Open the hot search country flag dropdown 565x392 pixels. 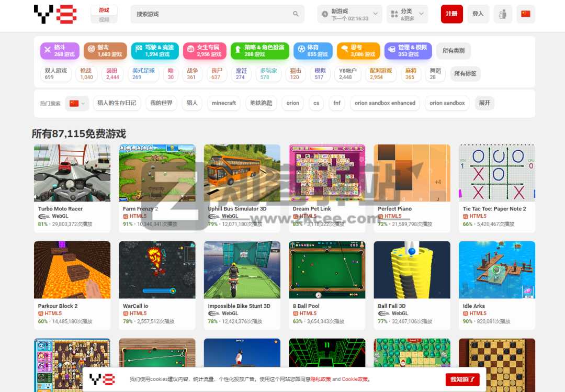[x=77, y=103]
